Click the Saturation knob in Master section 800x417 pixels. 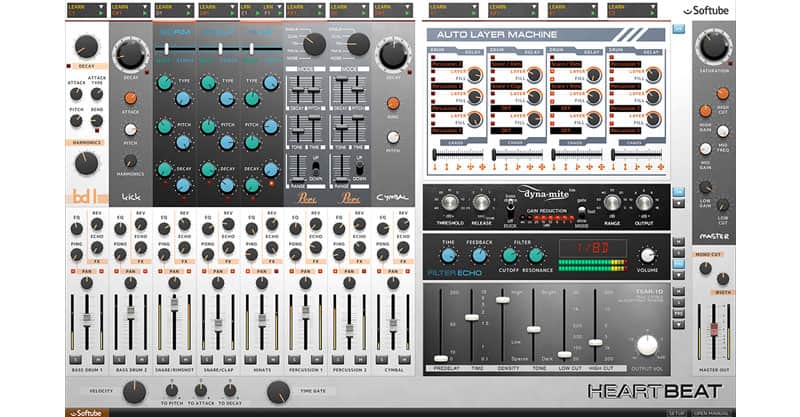[713, 46]
